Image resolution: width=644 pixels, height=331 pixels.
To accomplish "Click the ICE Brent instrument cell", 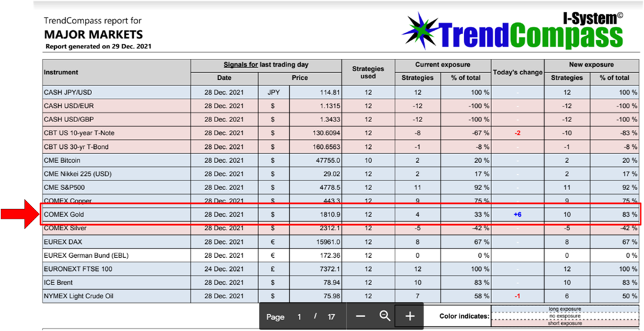I will (x=116, y=283).
